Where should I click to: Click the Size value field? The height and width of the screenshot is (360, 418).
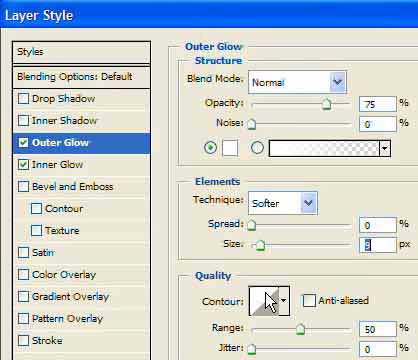coord(378,245)
